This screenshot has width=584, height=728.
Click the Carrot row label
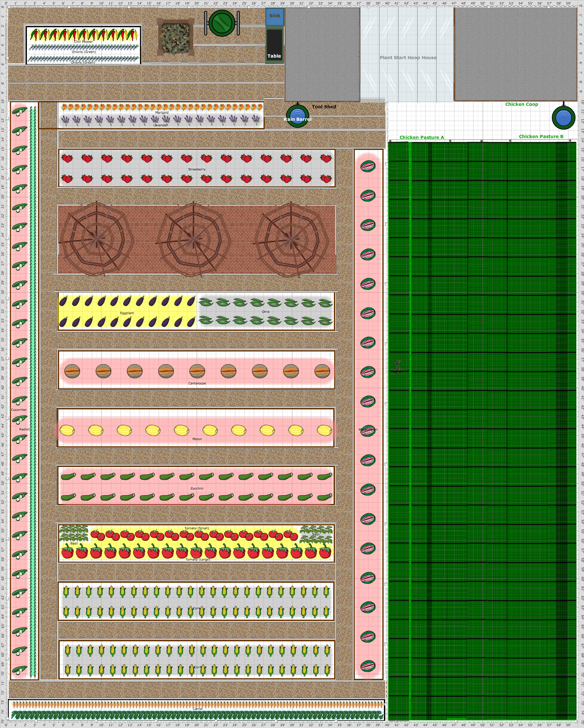(198, 709)
